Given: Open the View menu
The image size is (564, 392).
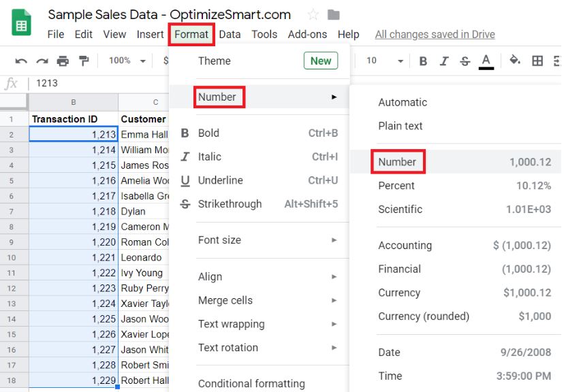Looking at the screenshot, I should (x=114, y=35).
